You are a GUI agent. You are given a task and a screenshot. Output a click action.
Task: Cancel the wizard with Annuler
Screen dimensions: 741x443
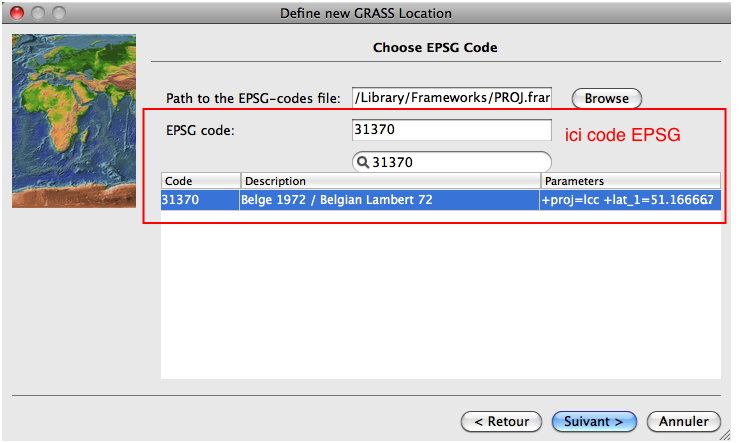[x=683, y=421]
